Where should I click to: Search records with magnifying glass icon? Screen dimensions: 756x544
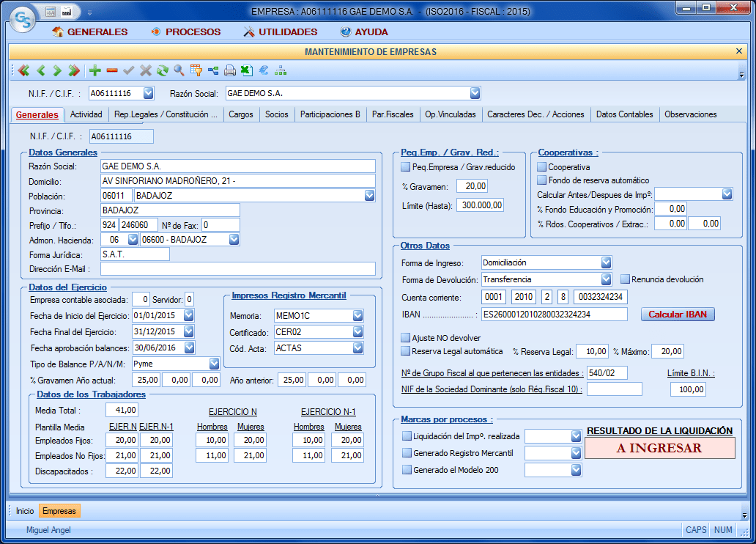point(179,70)
